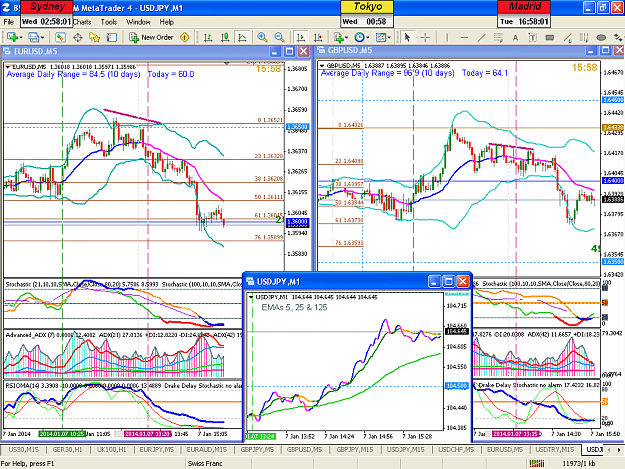Expand the Periods dropdown arrow

tap(368, 38)
